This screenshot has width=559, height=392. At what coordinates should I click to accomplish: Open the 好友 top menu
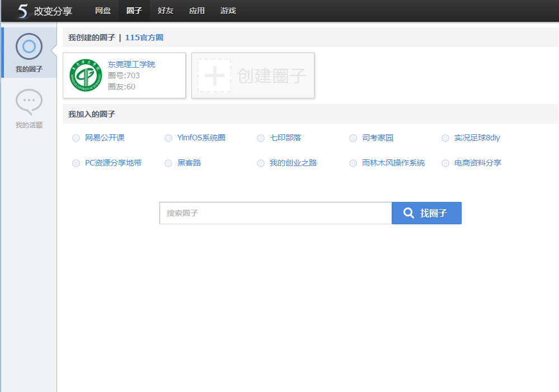click(x=166, y=11)
